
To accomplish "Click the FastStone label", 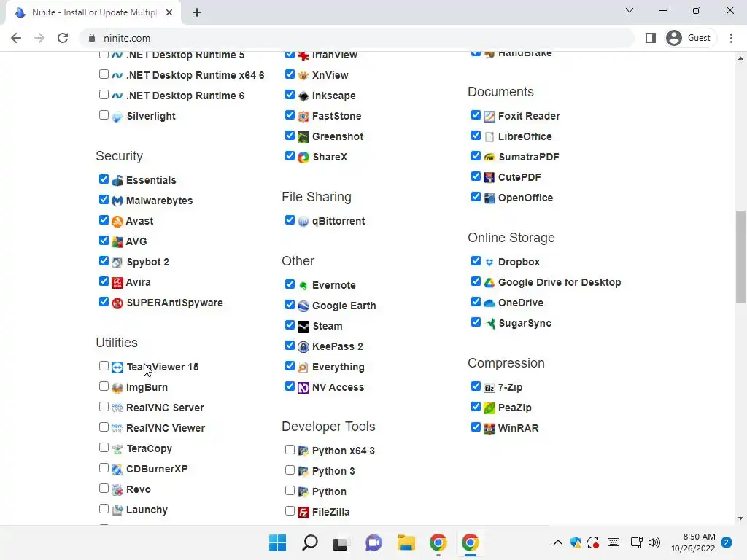I will click(336, 116).
